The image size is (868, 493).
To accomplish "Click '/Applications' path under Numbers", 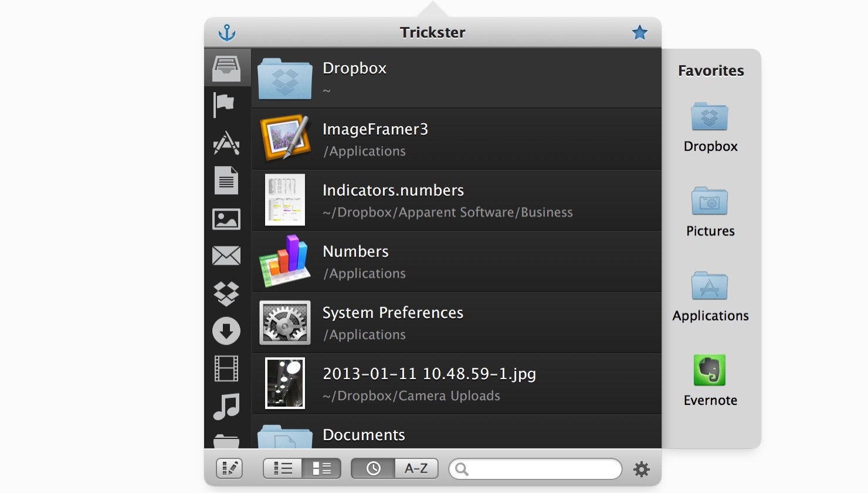I will click(364, 274).
